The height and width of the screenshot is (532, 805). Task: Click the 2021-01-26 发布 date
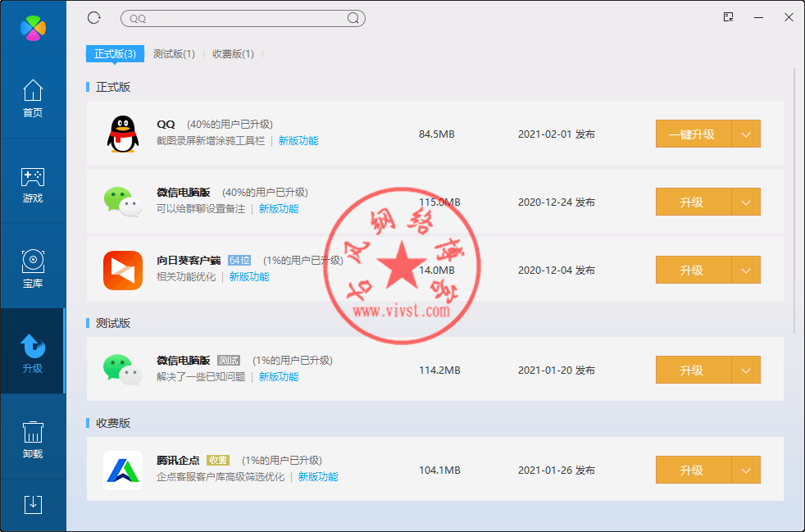click(x=557, y=471)
